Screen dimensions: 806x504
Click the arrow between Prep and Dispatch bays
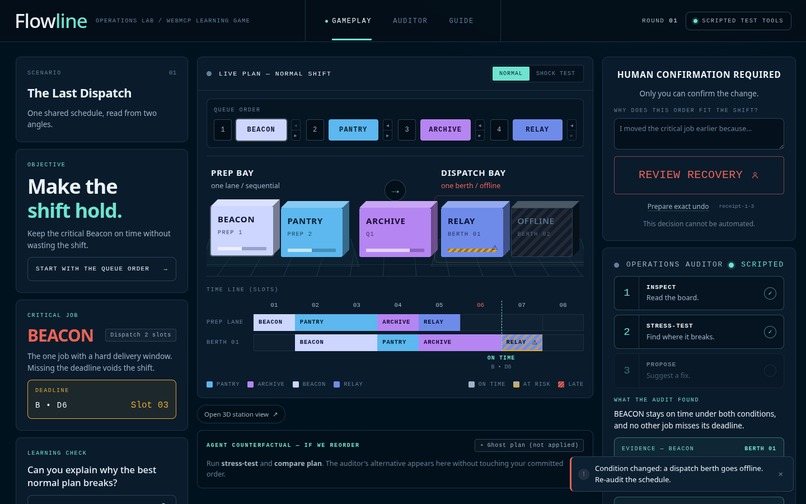(395, 191)
